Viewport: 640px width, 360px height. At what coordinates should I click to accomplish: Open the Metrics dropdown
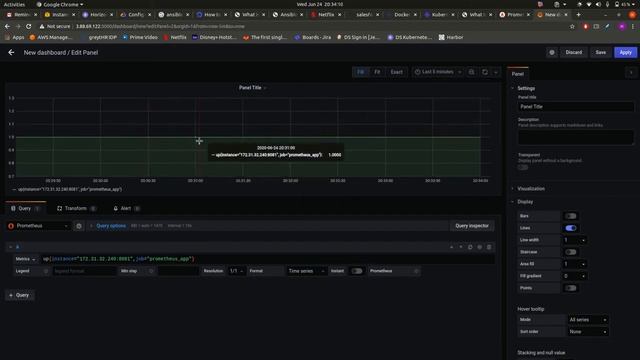(25, 259)
